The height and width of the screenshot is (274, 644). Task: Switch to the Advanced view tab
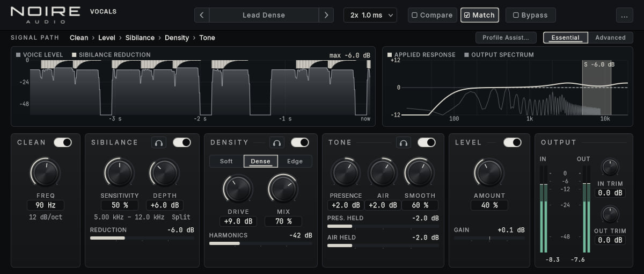click(x=611, y=38)
